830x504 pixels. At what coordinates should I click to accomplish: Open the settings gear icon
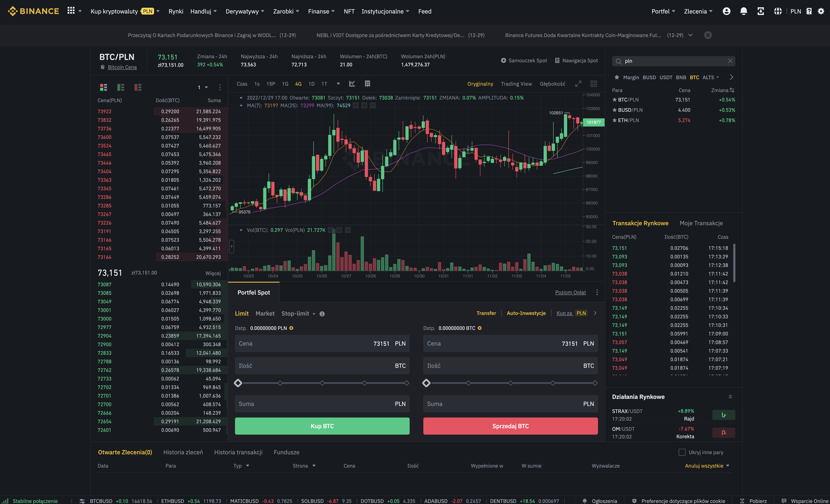click(821, 11)
